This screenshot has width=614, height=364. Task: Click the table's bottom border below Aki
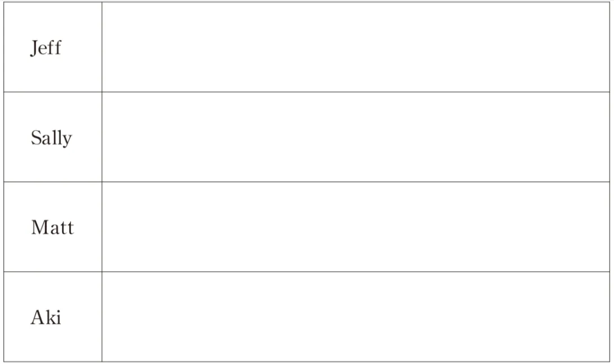(52, 361)
